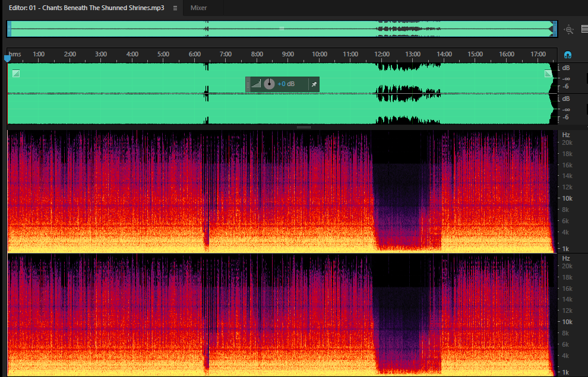Click the Hz label of the upper spectrogram scale

coord(566,135)
